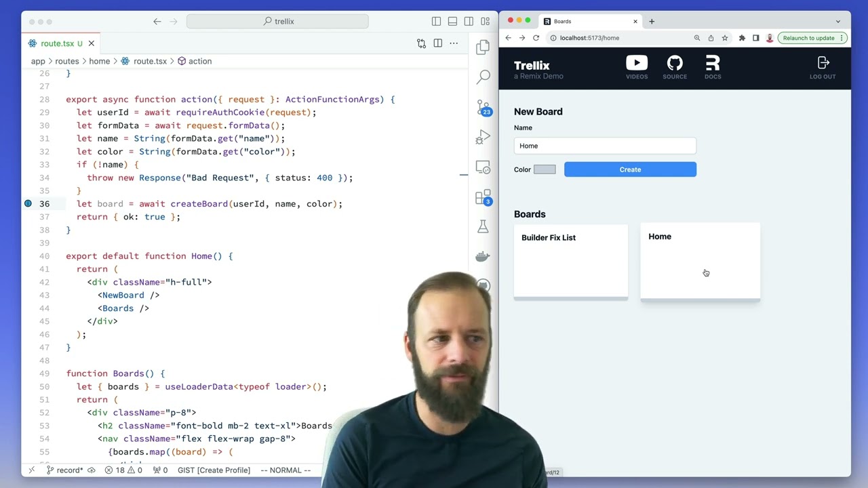Screen dimensions: 868x488
Task: Select the Boards browser tab
Action: point(590,21)
